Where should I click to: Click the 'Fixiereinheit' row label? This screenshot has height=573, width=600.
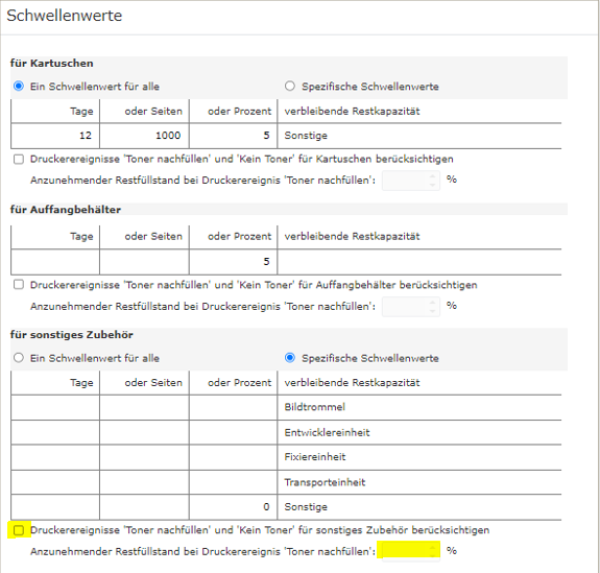315,457
